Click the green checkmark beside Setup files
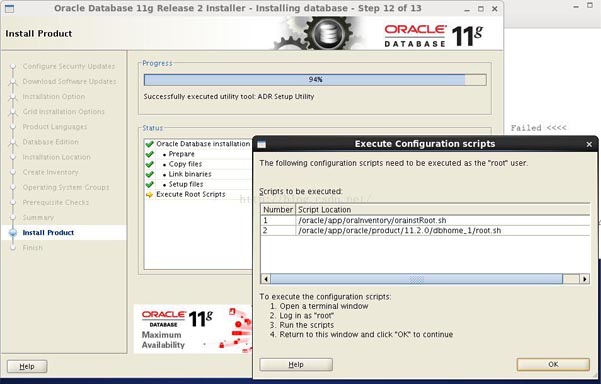This screenshot has height=384, width=601. click(149, 184)
